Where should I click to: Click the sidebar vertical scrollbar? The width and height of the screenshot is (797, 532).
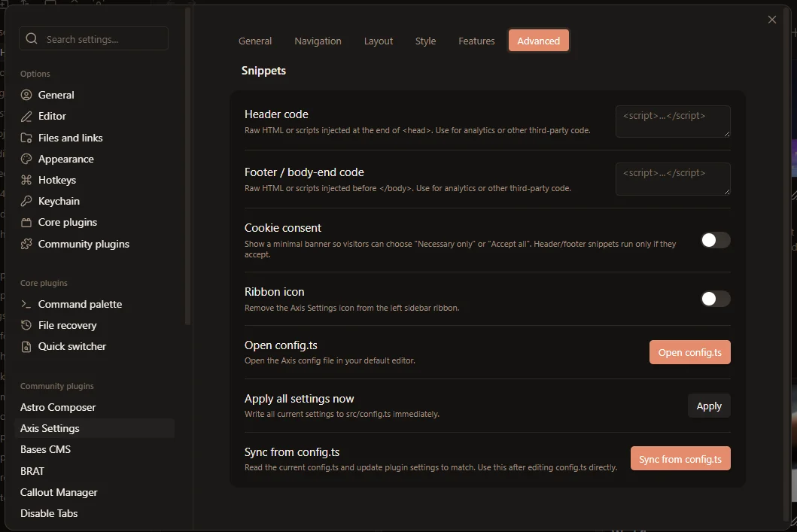187,166
